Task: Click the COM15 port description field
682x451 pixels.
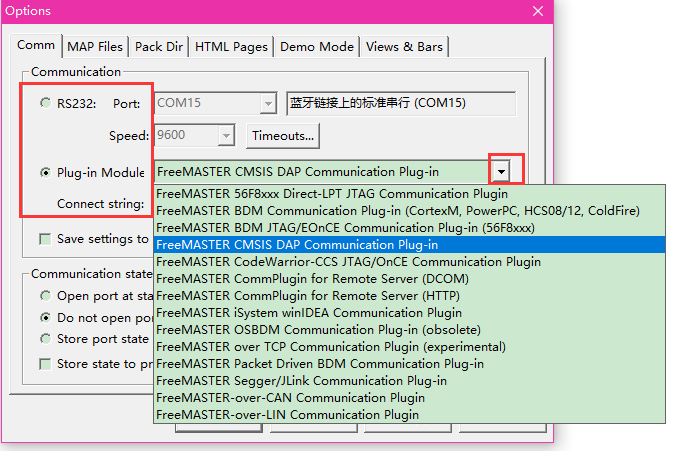Action: [401, 103]
